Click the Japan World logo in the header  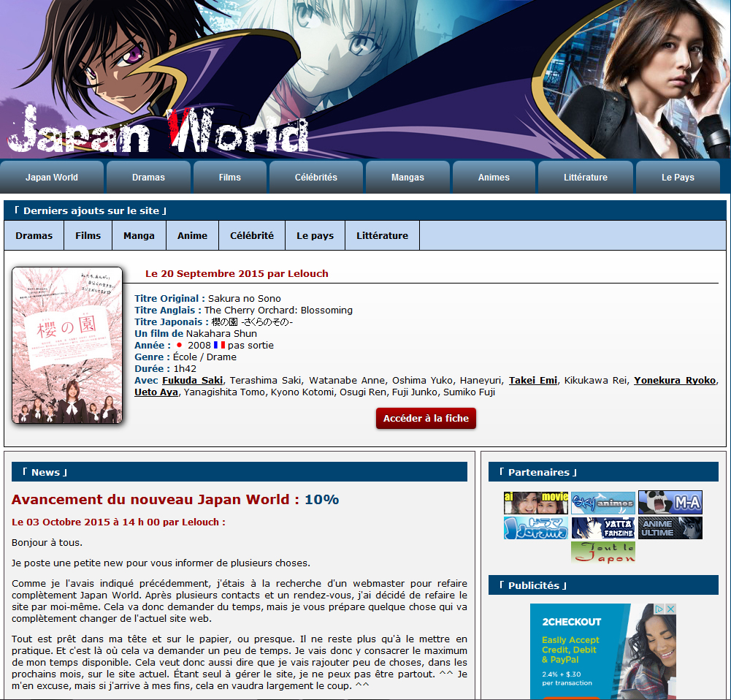point(158,131)
